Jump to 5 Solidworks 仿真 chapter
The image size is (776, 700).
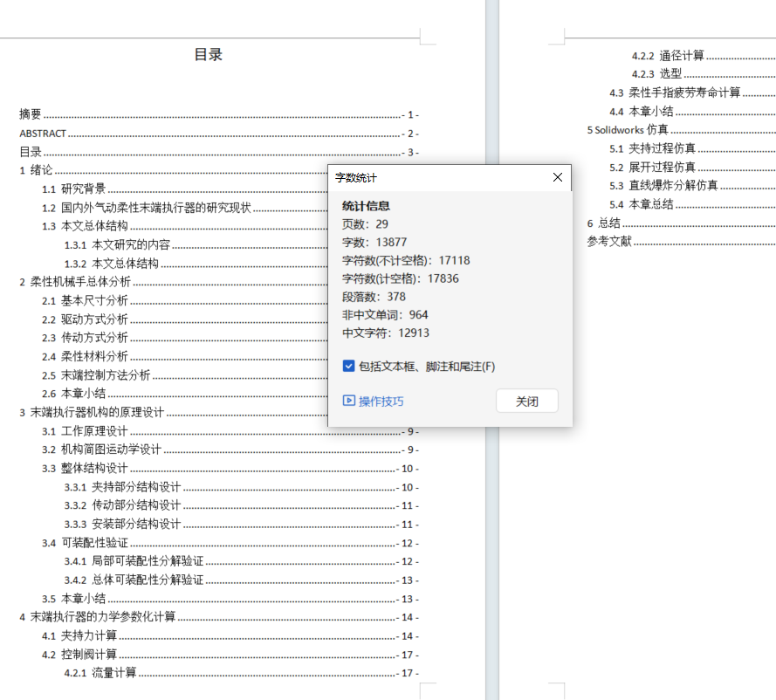[681, 130]
